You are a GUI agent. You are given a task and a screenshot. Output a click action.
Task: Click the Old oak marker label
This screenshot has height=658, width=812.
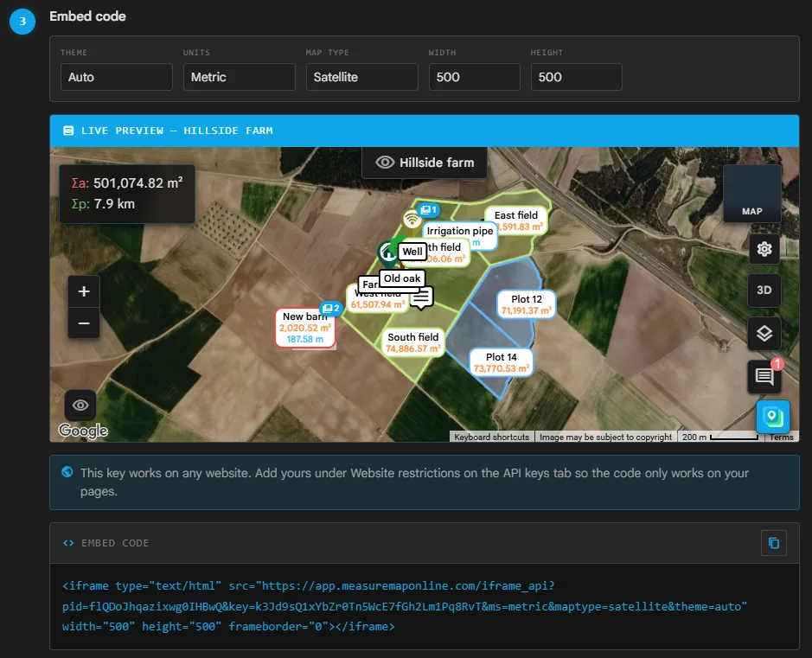pyautogui.click(x=402, y=278)
